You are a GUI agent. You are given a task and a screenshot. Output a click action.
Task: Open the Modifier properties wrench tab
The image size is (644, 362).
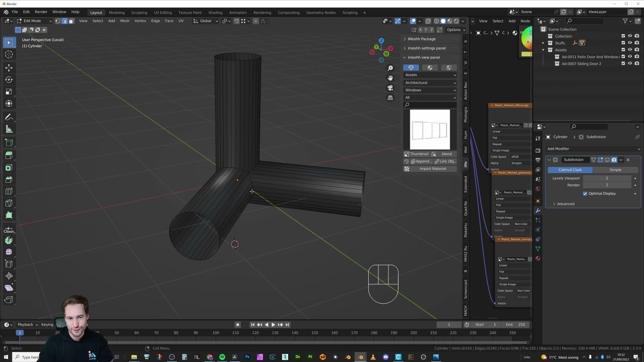tap(538, 211)
